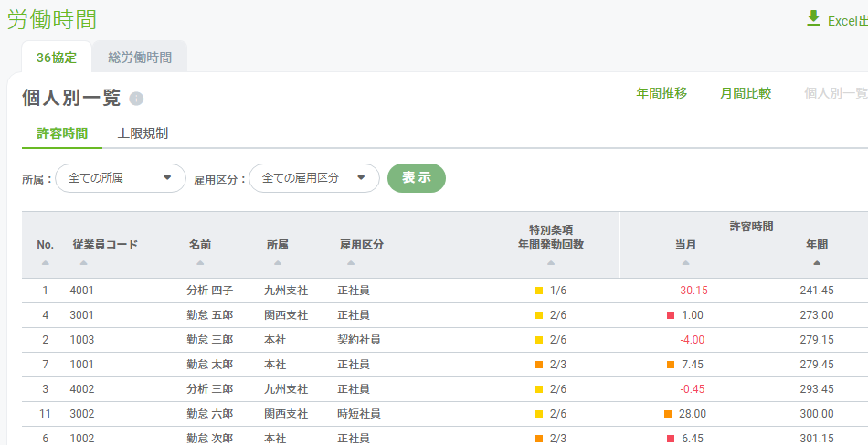Viewport: 868px width, 445px height.
Task: Click 当月 value -4.00
Action: click(x=692, y=340)
